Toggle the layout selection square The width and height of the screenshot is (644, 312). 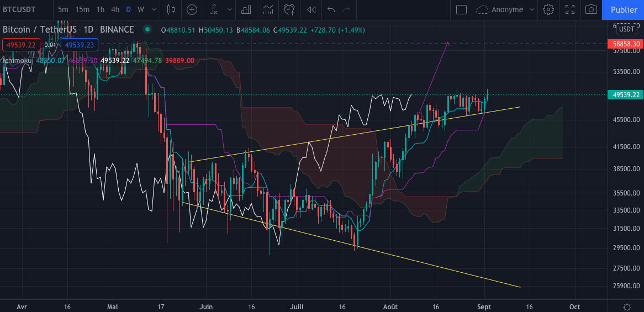coord(461,9)
